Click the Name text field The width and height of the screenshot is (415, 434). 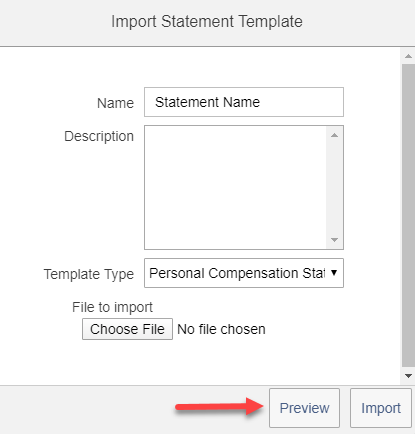coord(244,102)
